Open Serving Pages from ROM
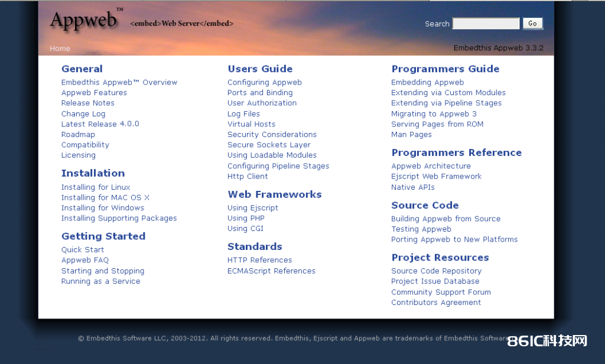 [x=437, y=124]
